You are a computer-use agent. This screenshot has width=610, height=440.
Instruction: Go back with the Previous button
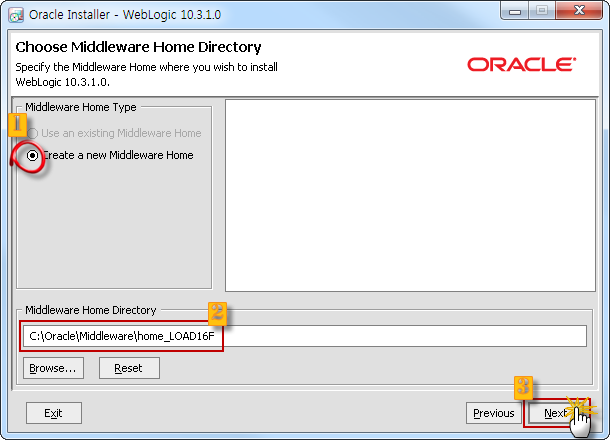pos(494,413)
